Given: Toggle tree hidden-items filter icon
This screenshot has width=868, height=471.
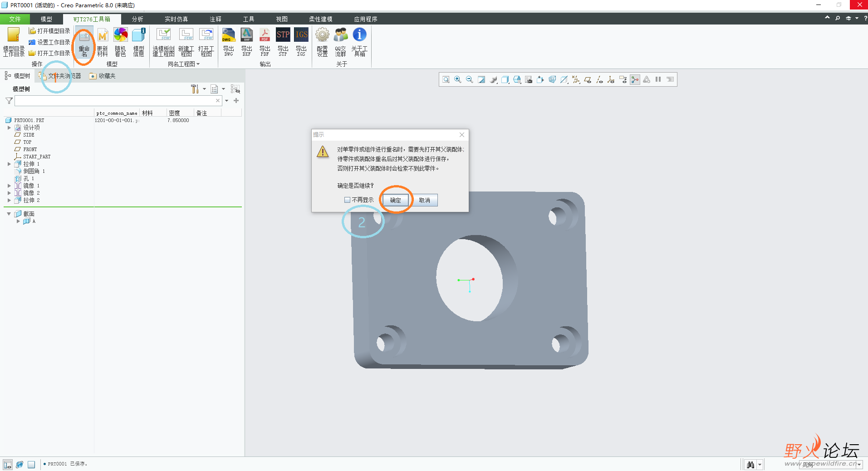Looking at the screenshot, I should [235, 89].
